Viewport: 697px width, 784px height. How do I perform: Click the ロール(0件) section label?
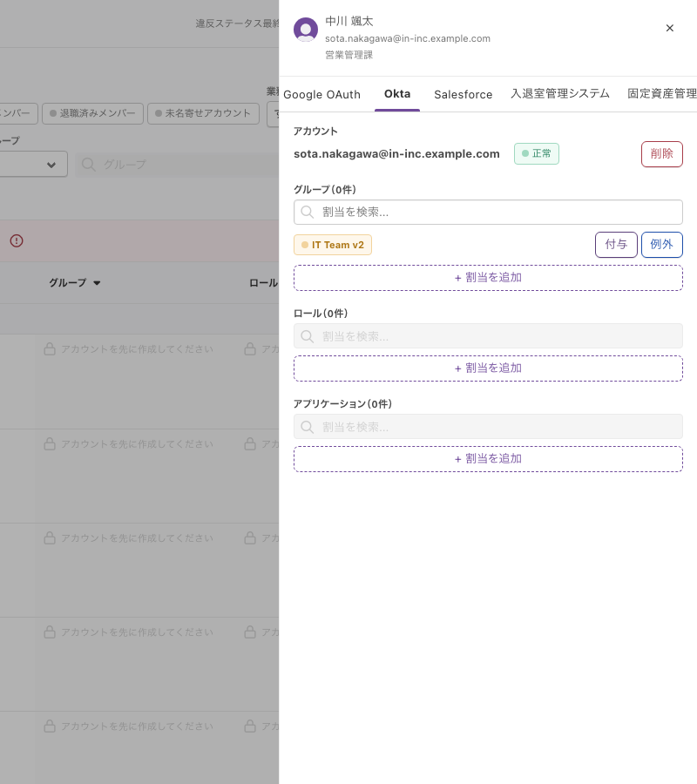click(x=321, y=314)
